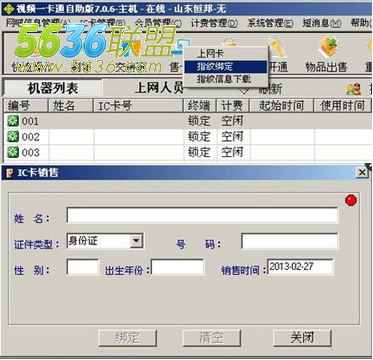Click 锁定 cell in row 001
Image resolution: width=373 pixels, height=360 pixels.
click(199, 121)
